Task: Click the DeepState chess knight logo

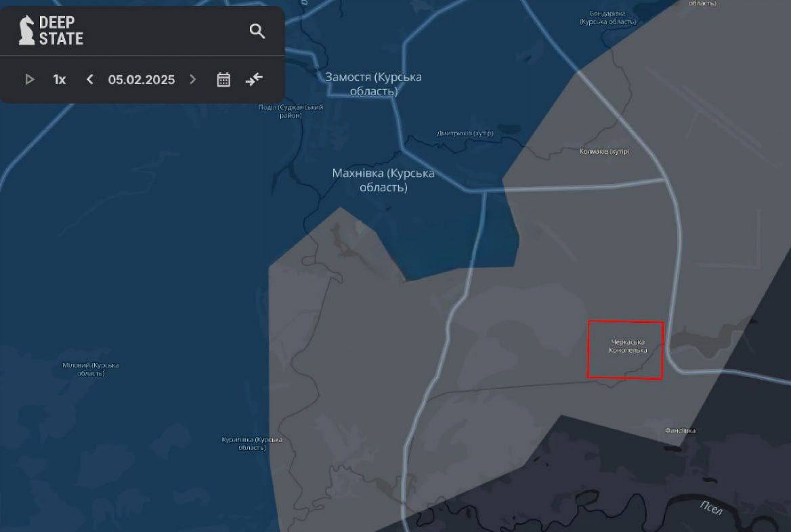Action: pyautogui.click(x=26, y=30)
